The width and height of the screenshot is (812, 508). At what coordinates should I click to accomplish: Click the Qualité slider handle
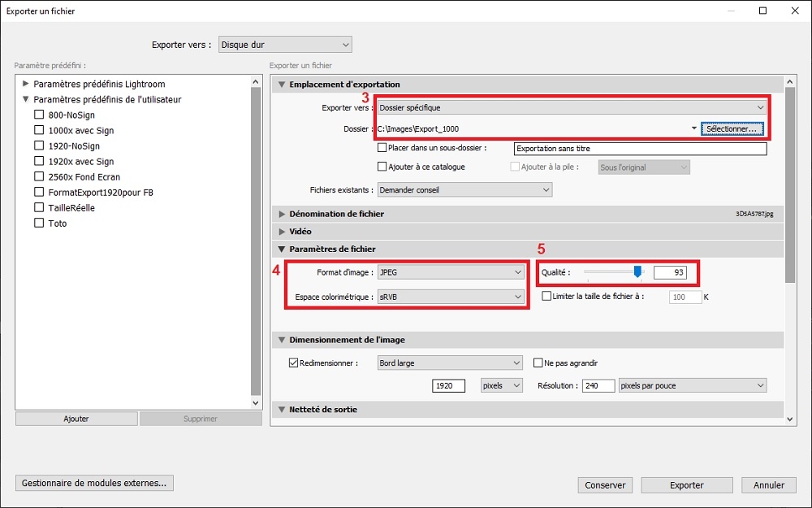coord(638,271)
